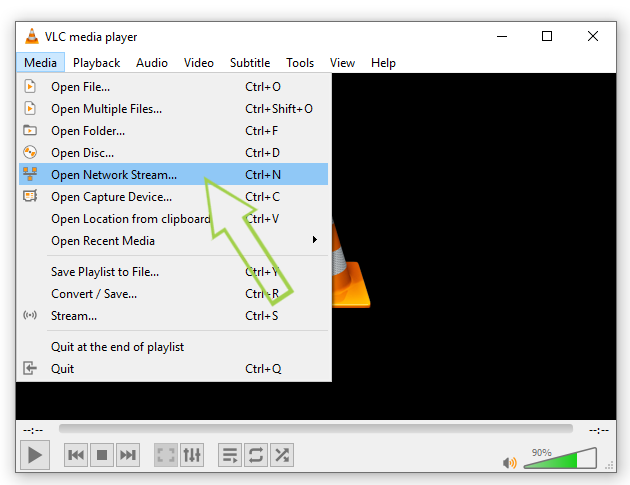Click the window resize grip corner

point(610,465)
